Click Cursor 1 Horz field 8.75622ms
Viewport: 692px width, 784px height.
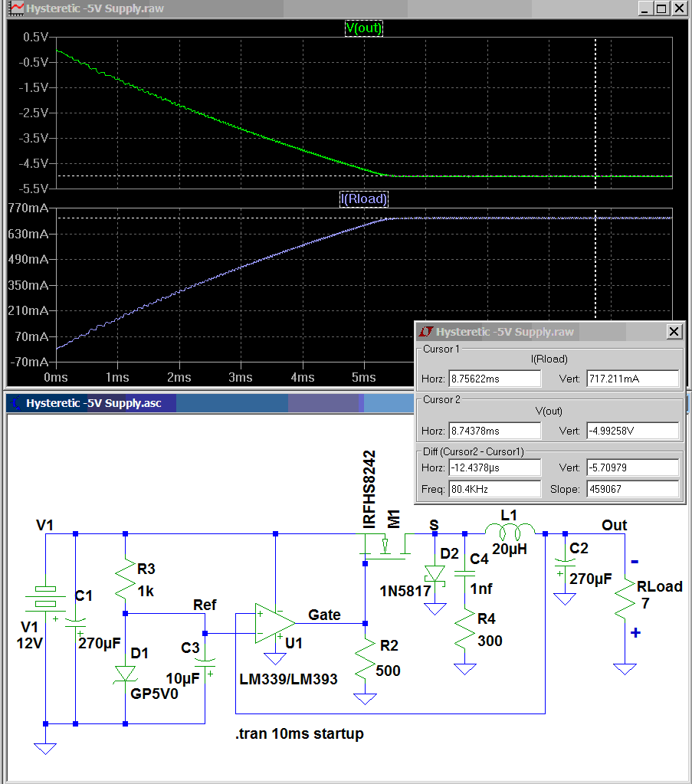pyautogui.click(x=494, y=379)
